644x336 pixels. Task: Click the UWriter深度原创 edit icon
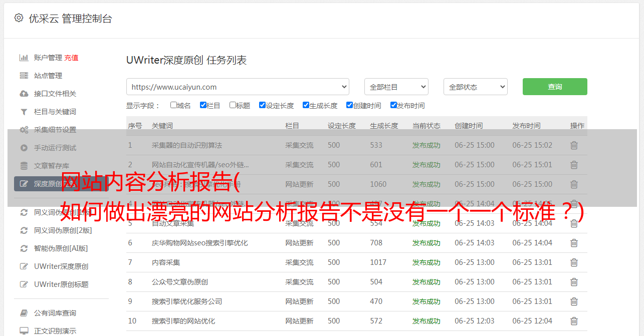point(24,266)
